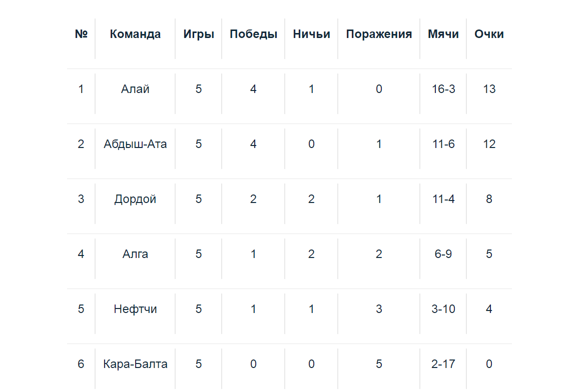This screenshot has height=390, width=588.
Task: Click the Очки column header
Action: tap(489, 34)
